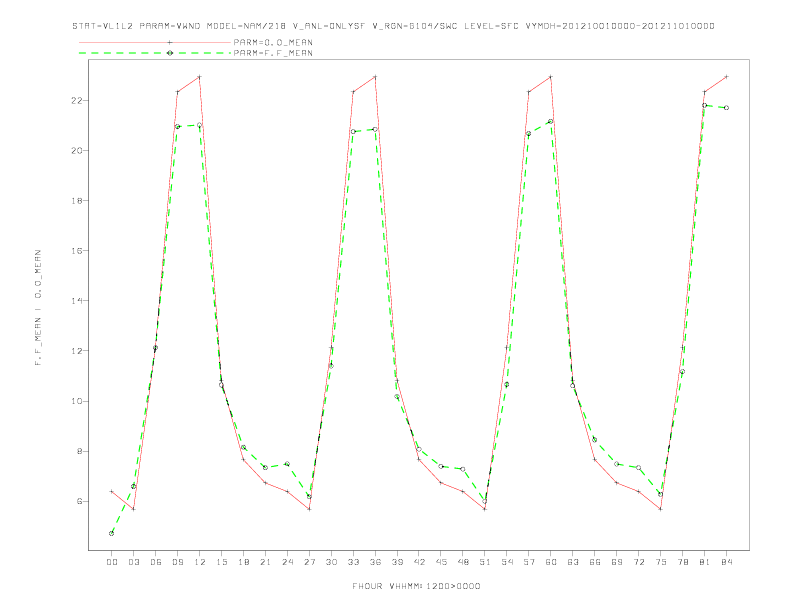The height and width of the screenshot is (612, 792).
Task: Click y-axis tick label 6
Action: point(81,501)
